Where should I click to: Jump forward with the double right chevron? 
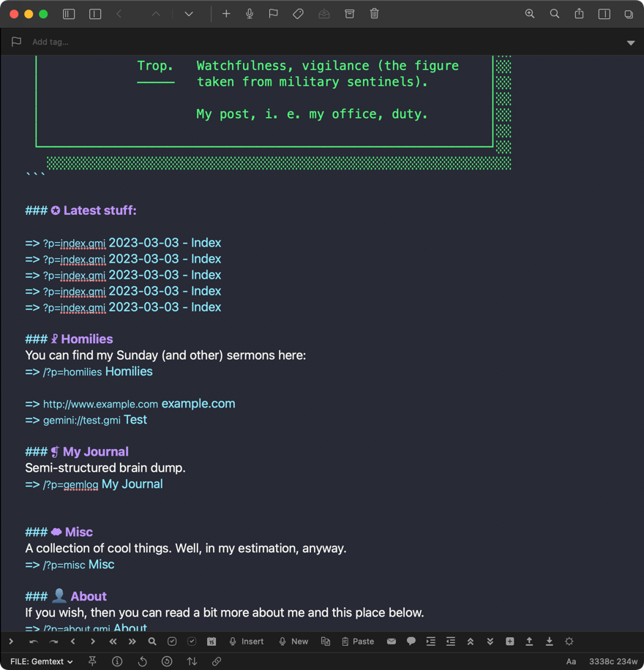(x=132, y=641)
